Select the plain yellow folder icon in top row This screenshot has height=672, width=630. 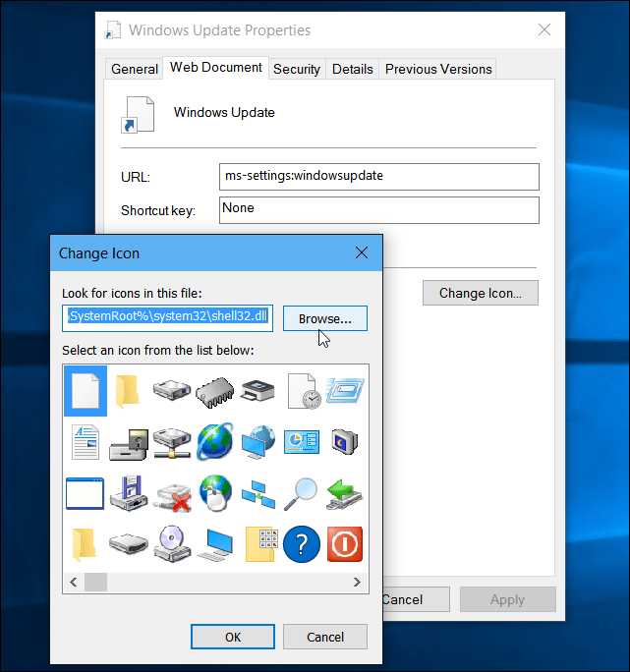128,391
